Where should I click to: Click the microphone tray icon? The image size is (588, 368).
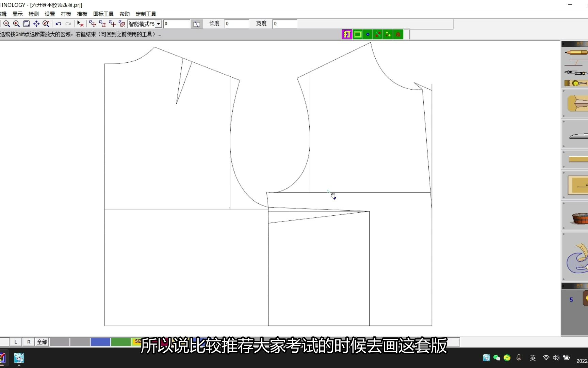pyautogui.click(x=519, y=358)
